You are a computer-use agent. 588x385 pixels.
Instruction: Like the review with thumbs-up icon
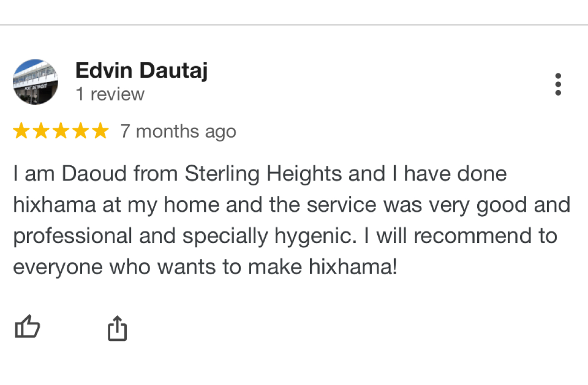click(x=27, y=326)
